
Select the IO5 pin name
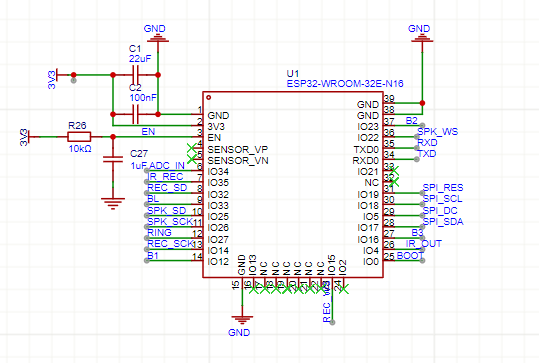pyautogui.click(x=371, y=217)
